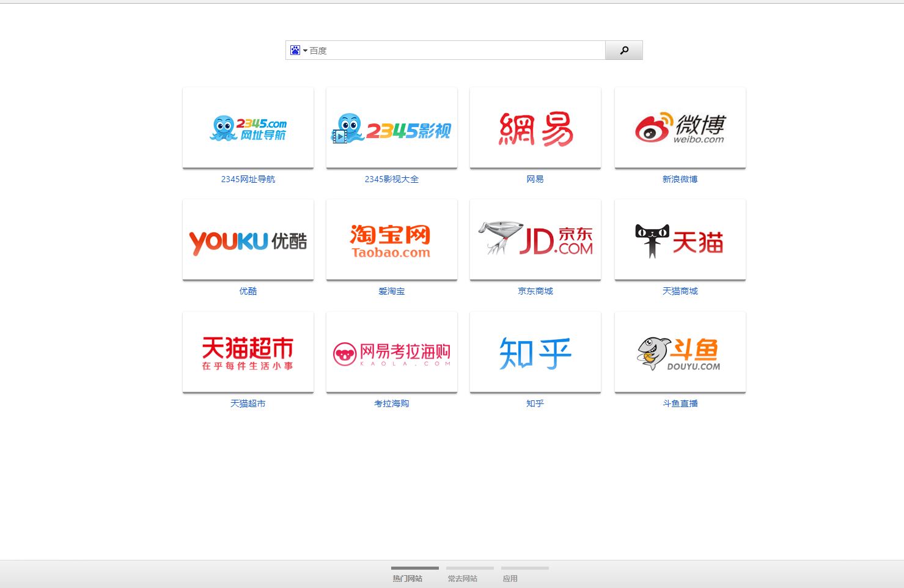904x588 pixels.
Task: Focus the Baidu search input field
Action: click(457, 50)
